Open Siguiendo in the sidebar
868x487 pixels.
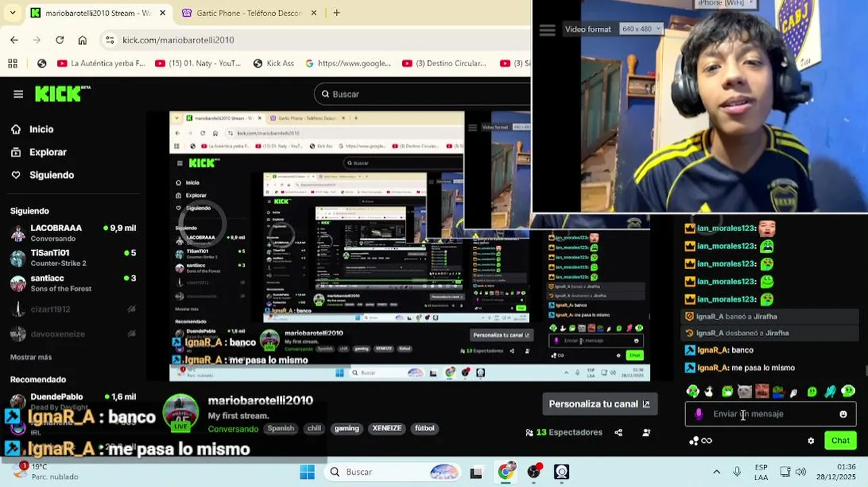pos(51,175)
